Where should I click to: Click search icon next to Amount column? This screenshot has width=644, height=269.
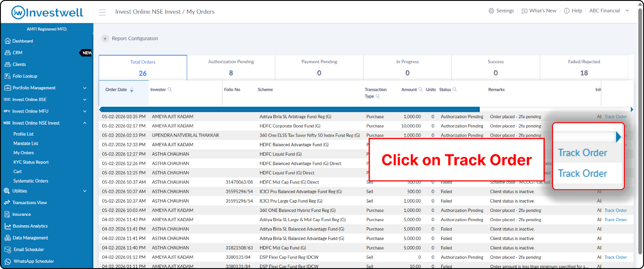coord(420,89)
